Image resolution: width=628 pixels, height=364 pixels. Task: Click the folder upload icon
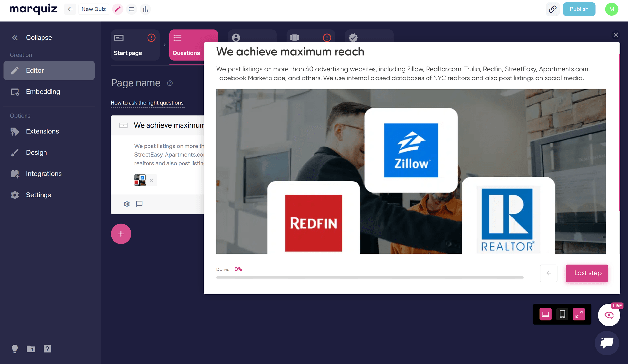point(31,349)
